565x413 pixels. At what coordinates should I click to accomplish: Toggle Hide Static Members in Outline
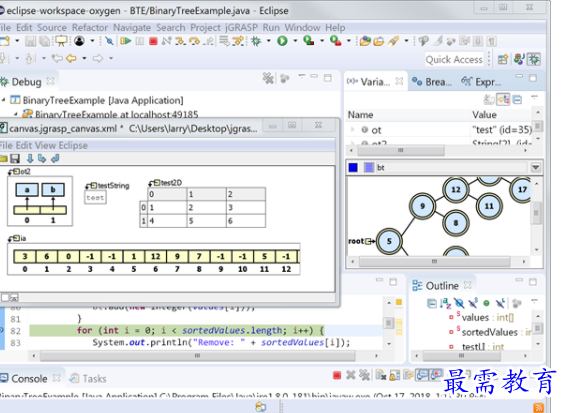pyautogui.click(x=473, y=303)
